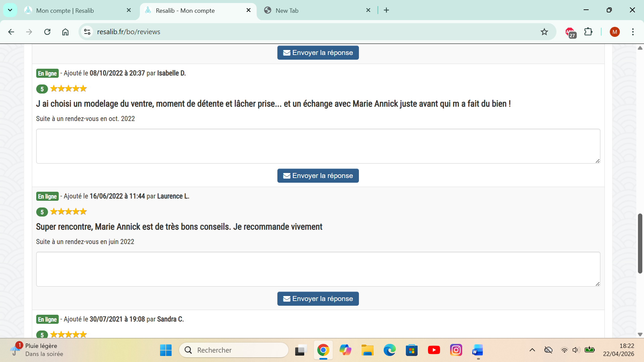
Task: Send the reply to Laurence L.'s review
Action: [318, 299]
